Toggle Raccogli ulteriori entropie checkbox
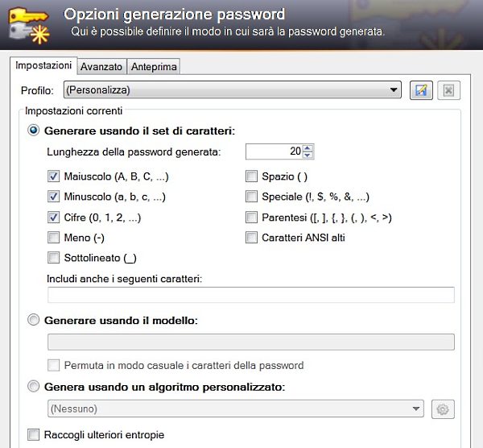Viewport: 483px width, 448px height. [x=34, y=435]
